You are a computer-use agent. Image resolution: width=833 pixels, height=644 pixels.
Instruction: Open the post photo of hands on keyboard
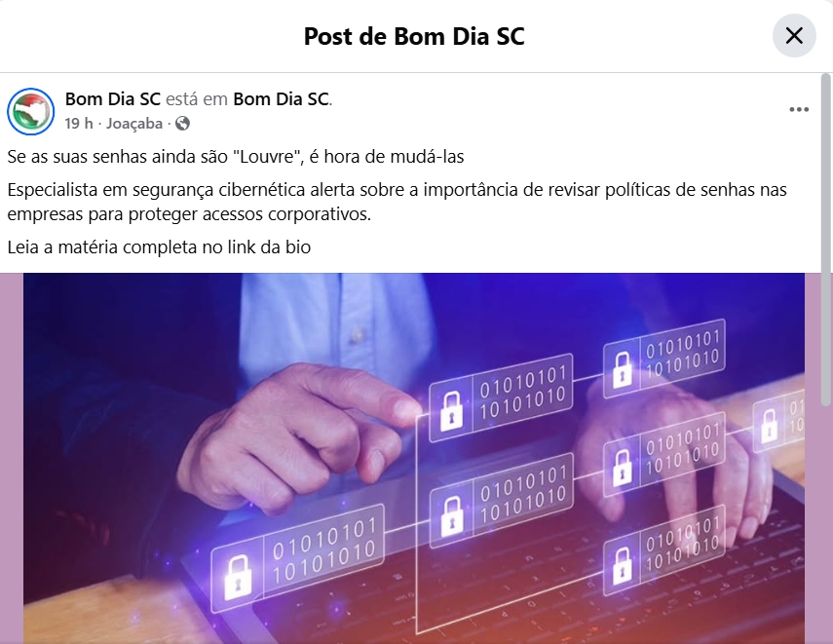[414, 459]
